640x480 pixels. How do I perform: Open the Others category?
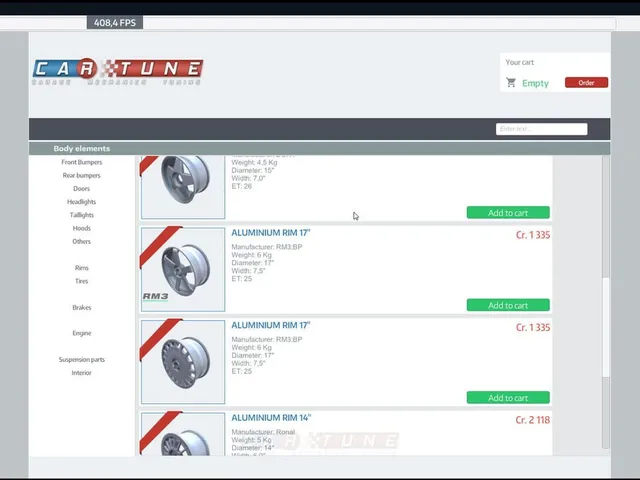pos(82,241)
